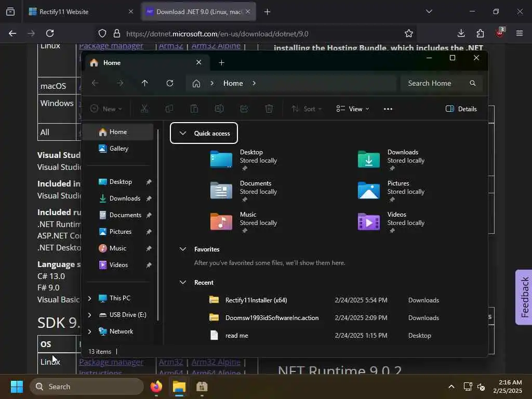Unpin Videos from the navigation pane

pyautogui.click(x=149, y=265)
